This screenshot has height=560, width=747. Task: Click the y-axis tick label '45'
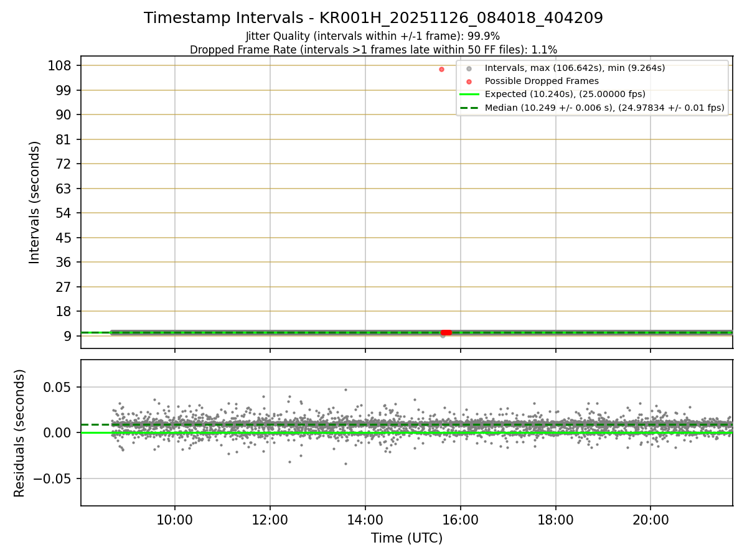click(63, 238)
